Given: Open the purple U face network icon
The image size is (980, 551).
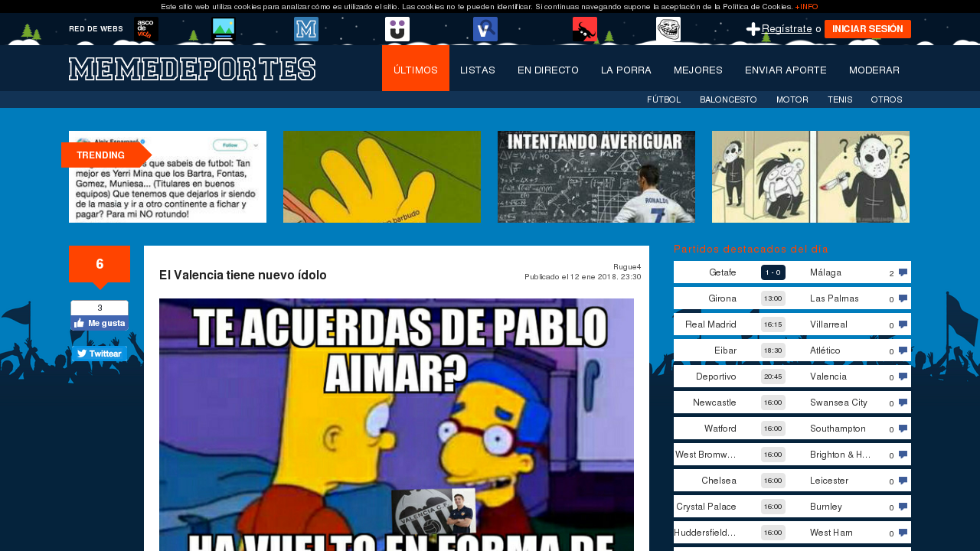Looking at the screenshot, I should point(397,29).
